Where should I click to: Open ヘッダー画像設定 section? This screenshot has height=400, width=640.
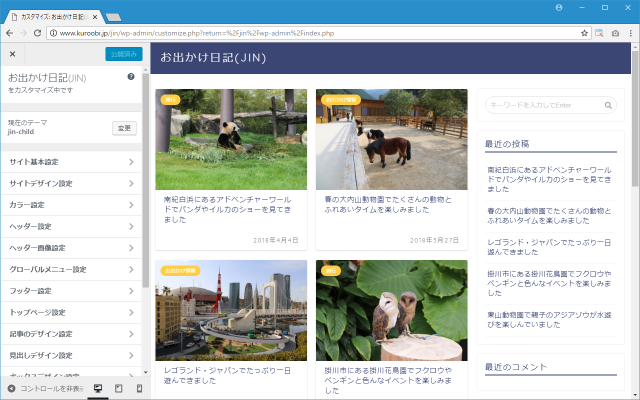71,248
